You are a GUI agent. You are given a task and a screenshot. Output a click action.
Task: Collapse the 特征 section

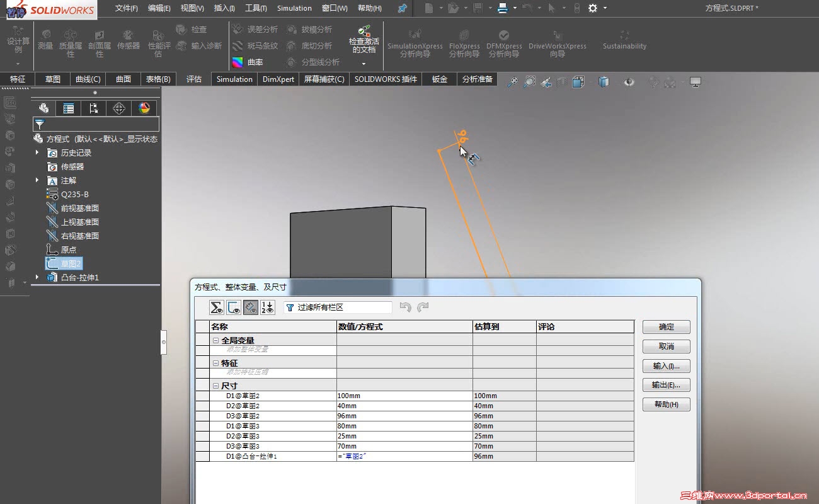[x=215, y=364]
